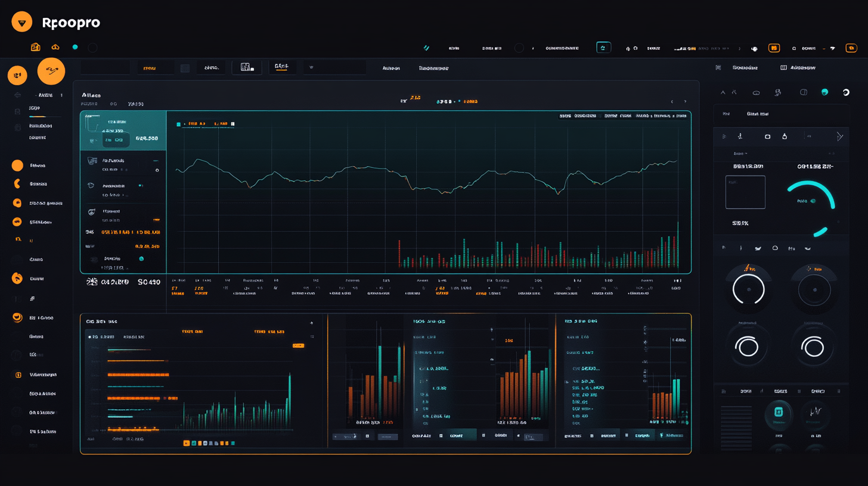Image resolution: width=868 pixels, height=486 pixels.
Task: Click the S0490 value below the chart list
Action: click(x=148, y=282)
